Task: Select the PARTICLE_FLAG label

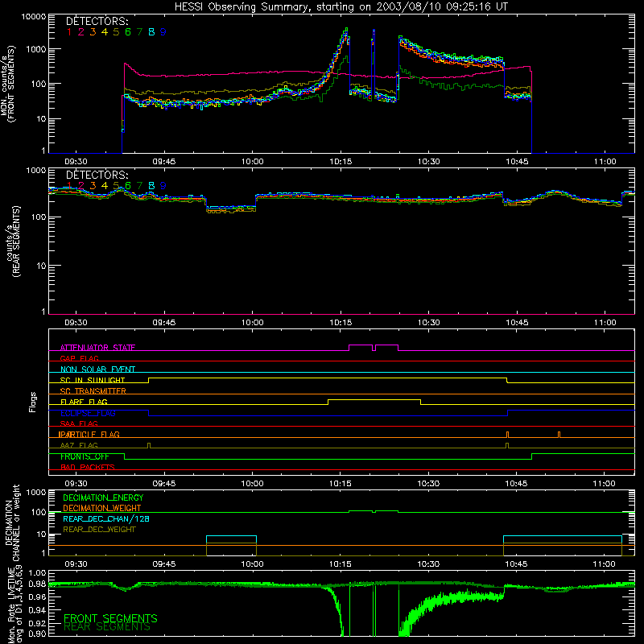Action: coord(89,434)
